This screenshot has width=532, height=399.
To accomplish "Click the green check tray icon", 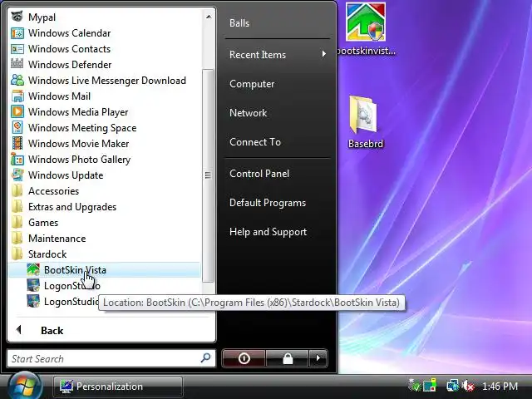I will (x=415, y=386).
